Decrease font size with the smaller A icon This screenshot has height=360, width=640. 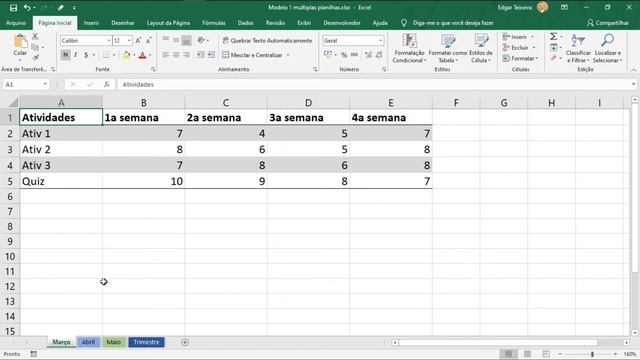click(149, 40)
